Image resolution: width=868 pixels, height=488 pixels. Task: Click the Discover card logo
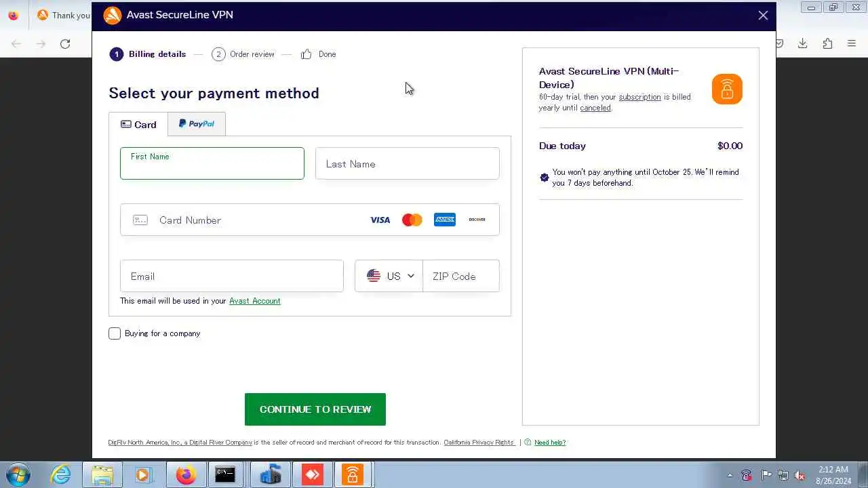click(x=477, y=220)
